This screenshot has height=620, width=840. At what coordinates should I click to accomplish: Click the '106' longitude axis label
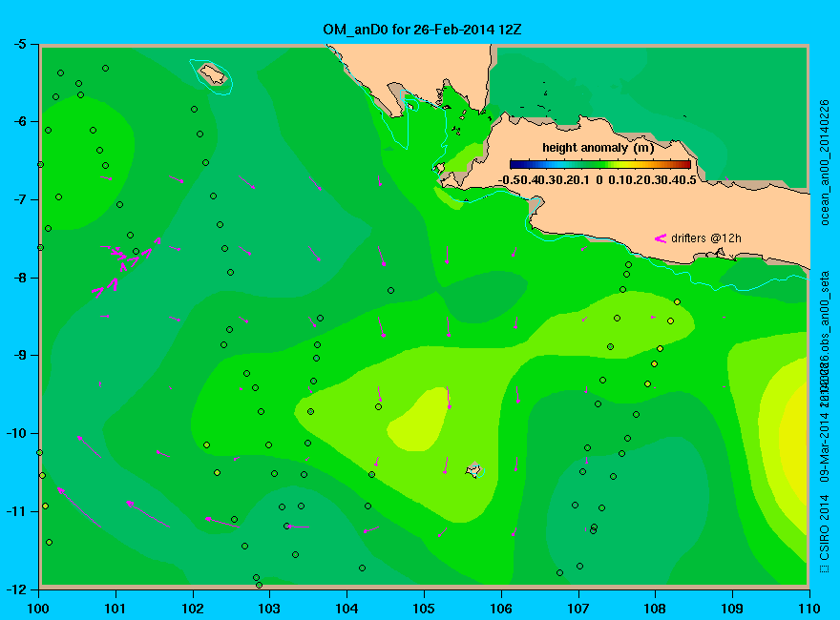point(501,609)
